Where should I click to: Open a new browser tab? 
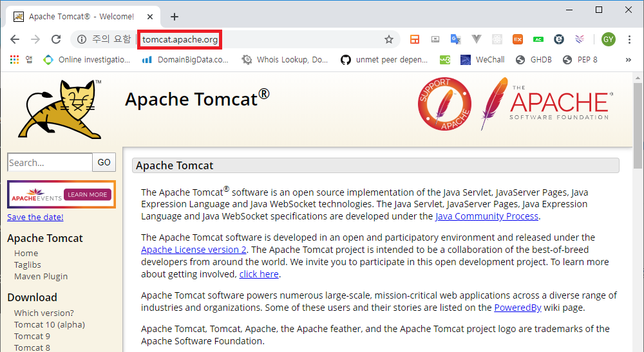(x=175, y=17)
